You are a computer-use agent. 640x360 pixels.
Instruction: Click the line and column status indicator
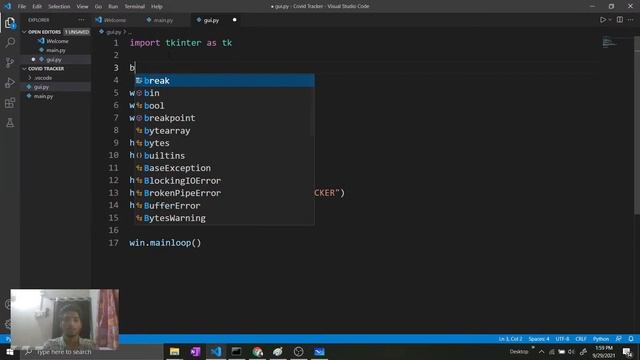510,339
